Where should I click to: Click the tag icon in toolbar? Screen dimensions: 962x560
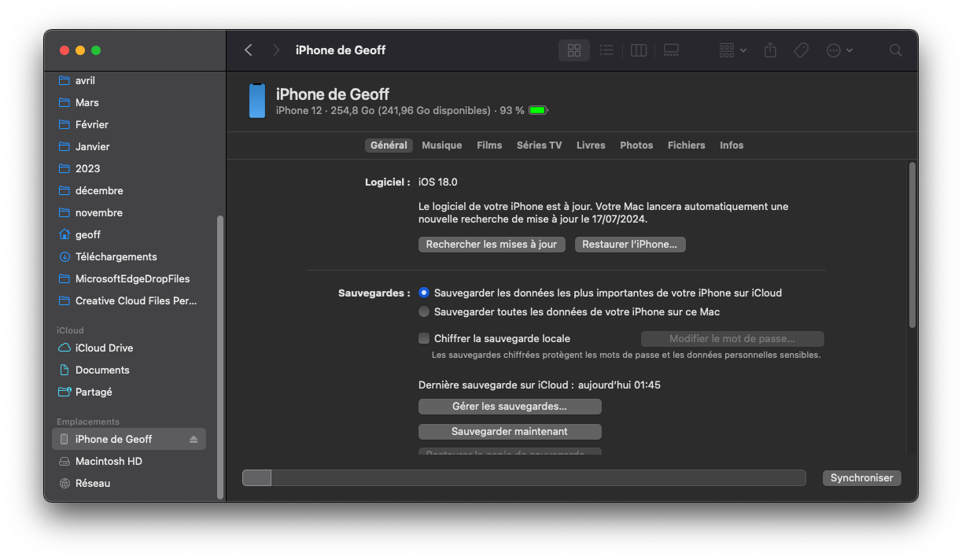tap(801, 50)
